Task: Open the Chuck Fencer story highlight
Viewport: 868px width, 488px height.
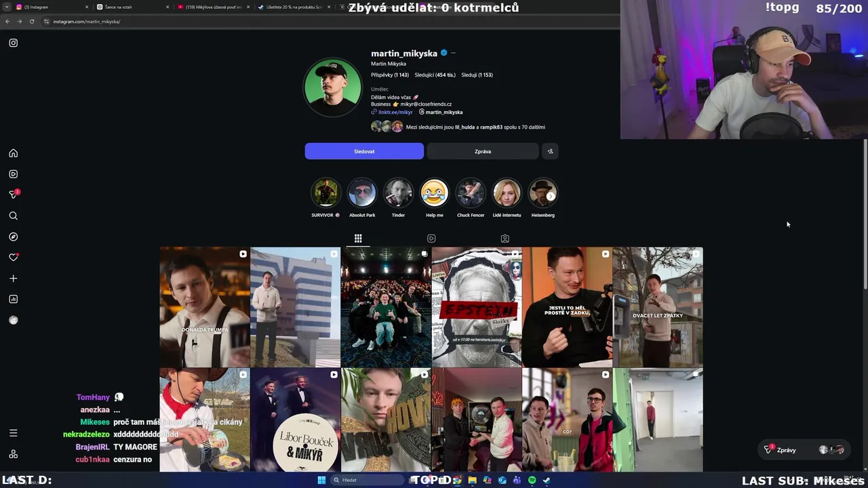Action: pyautogui.click(x=471, y=193)
